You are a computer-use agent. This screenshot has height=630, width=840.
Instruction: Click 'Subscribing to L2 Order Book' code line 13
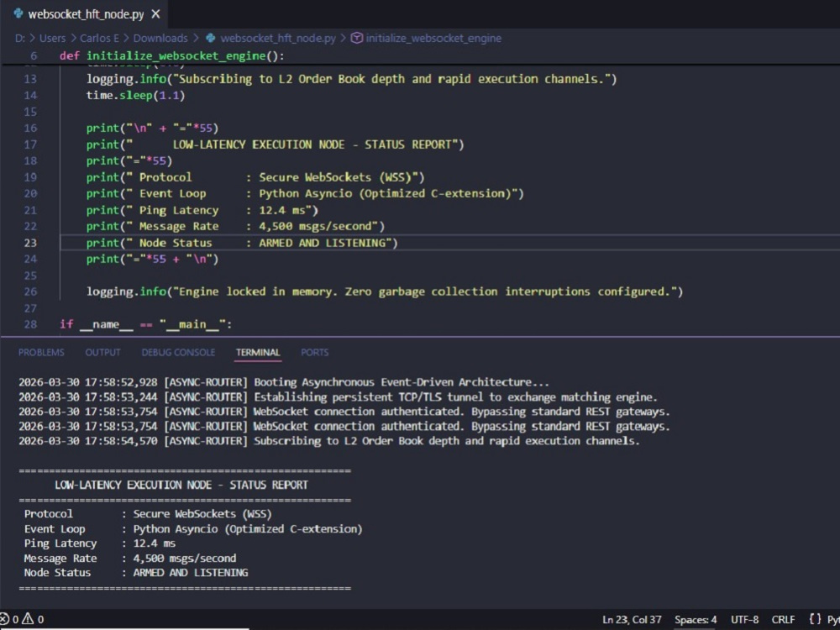pos(351,79)
